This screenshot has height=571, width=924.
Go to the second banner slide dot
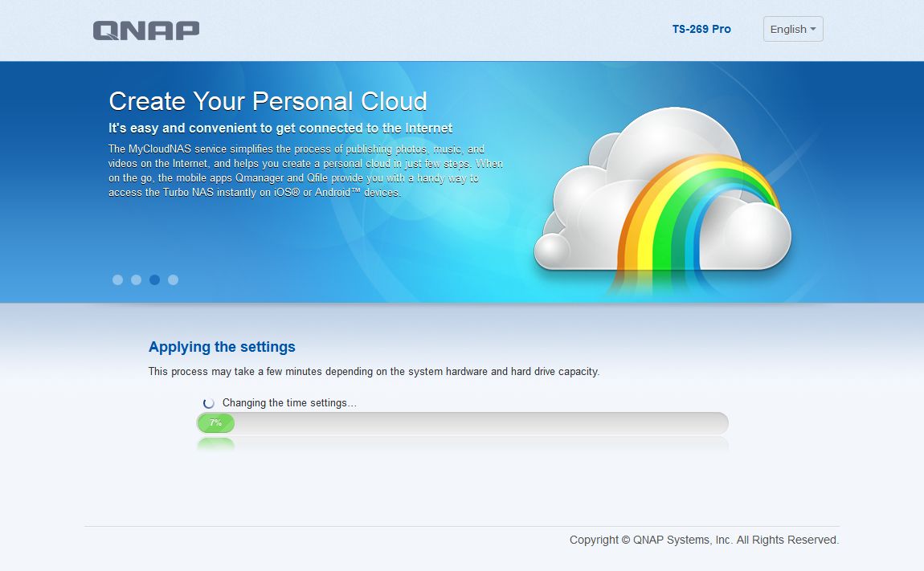[136, 280]
